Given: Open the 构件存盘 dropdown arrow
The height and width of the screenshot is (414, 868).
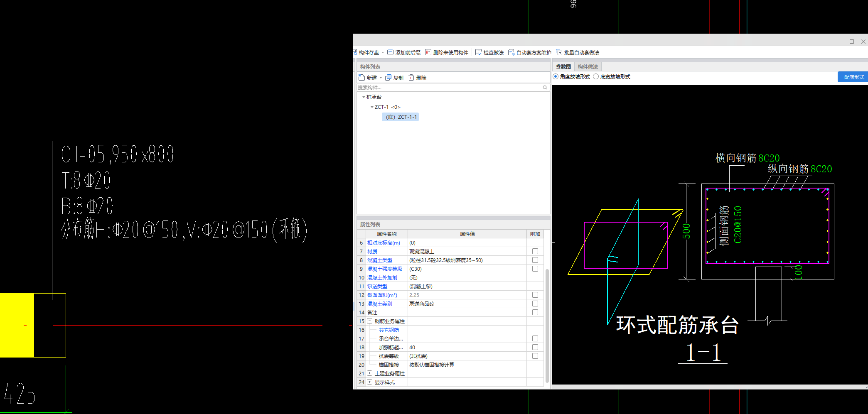Looking at the screenshot, I should coord(383,53).
